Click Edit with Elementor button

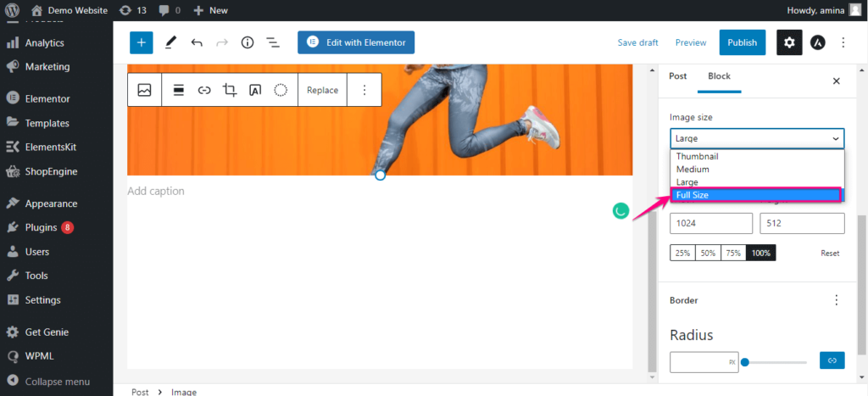pyautogui.click(x=356, y=42)
